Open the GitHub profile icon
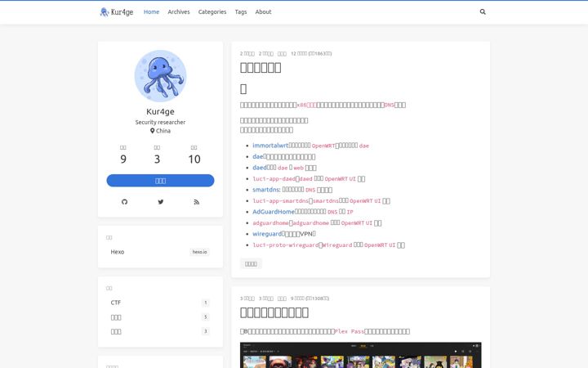588x368 pixels. tap(124, 202)
